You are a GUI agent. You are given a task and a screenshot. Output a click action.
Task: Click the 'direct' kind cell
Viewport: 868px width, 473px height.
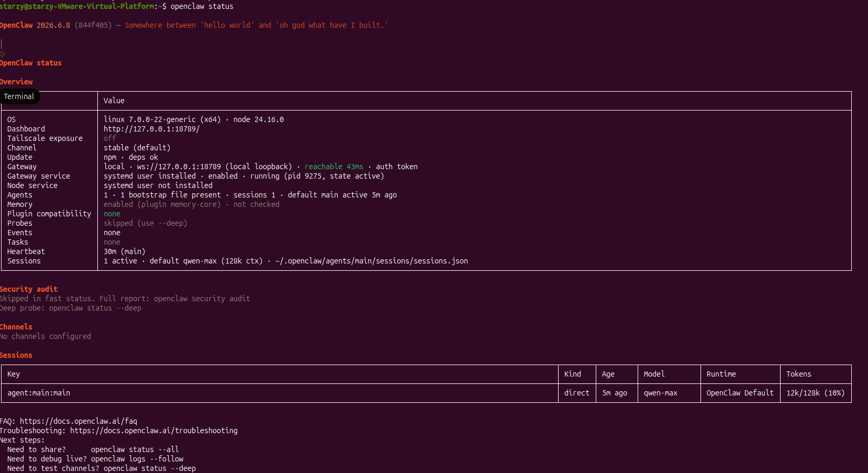coord(577,393)
